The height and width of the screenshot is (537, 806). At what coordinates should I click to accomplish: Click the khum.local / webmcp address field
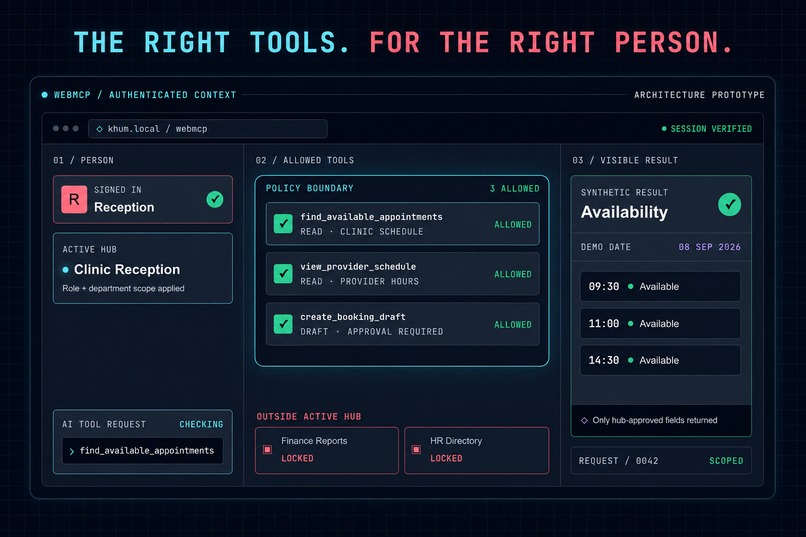click(x=208, y=128)
